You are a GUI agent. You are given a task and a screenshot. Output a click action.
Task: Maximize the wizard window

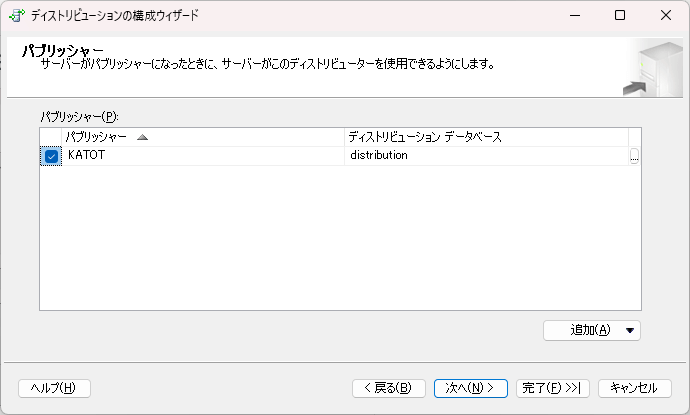click(x=620, y=15)
